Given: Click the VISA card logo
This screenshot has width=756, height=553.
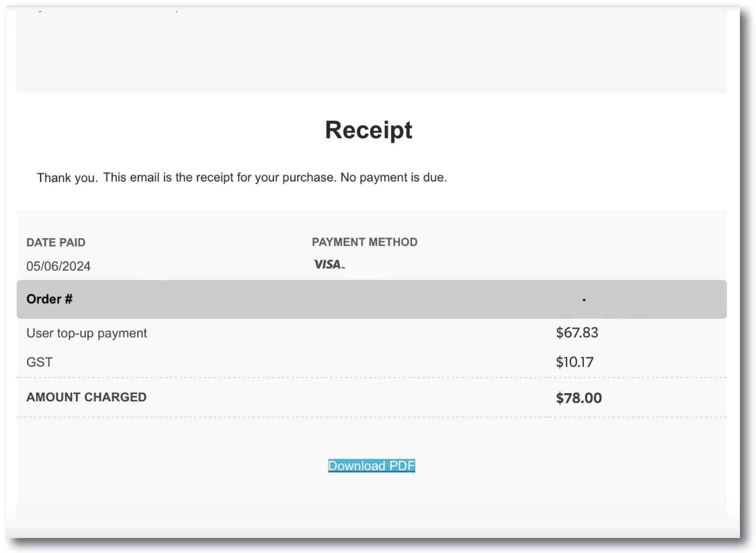Looking at the screenshot, I should 328,265.
